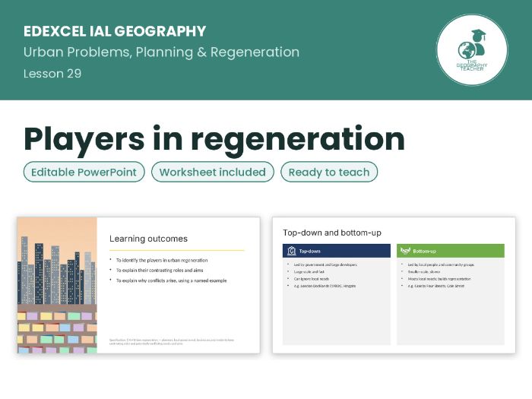Click The Geography Teacher logo

click(x=472, y=50)
